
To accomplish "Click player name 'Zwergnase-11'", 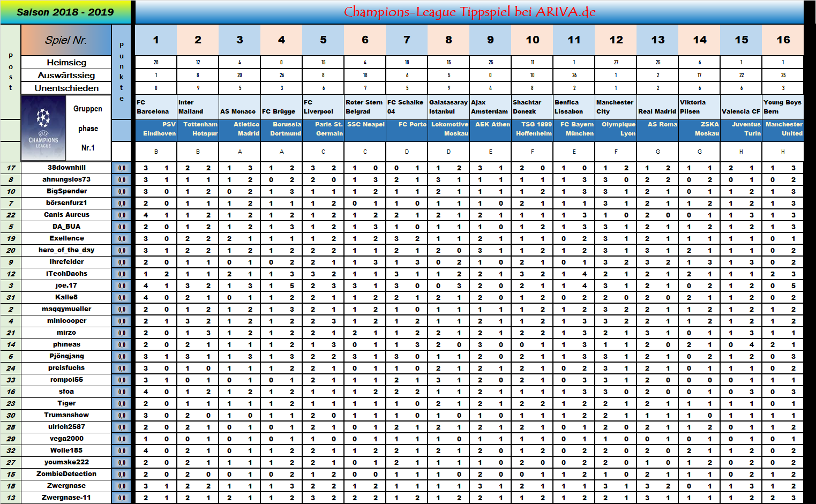I will [66, 498].
